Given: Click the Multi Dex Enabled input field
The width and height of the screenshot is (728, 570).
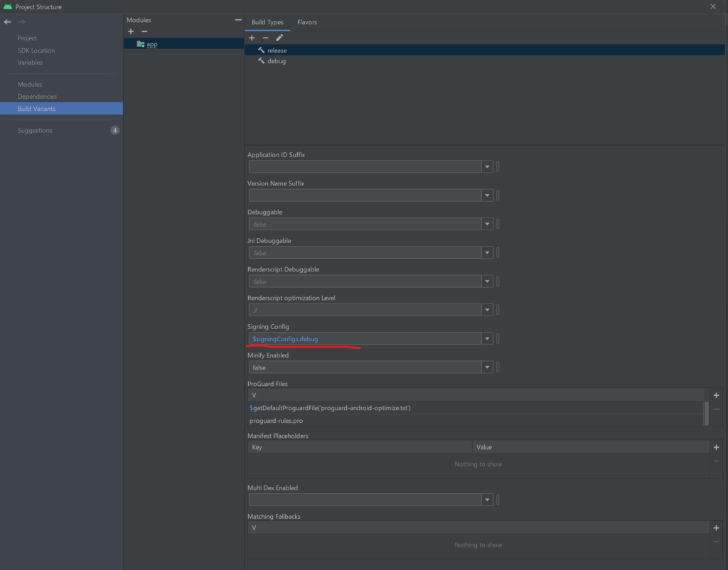Looking at the screenshot, I should (x=365, y=500).
